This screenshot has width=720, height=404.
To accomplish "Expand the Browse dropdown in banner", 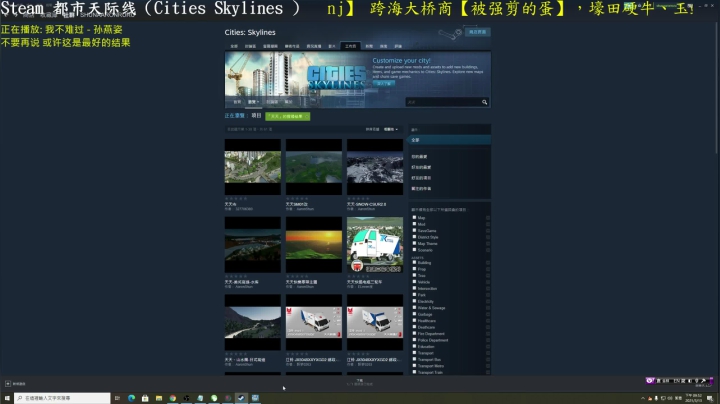I will [x=253, y=102].
